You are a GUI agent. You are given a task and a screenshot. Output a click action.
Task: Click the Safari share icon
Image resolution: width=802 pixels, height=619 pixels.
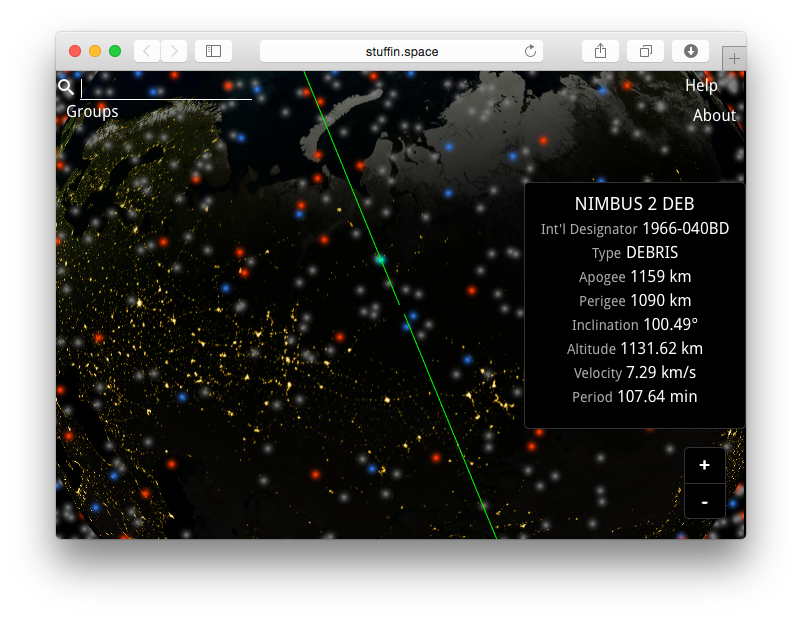tap(601, 51)
